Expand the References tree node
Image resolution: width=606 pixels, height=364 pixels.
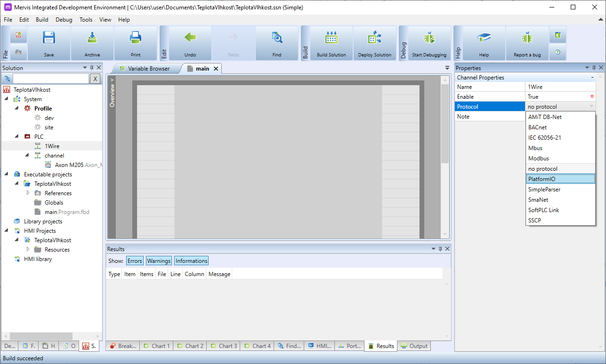(28, 193)
